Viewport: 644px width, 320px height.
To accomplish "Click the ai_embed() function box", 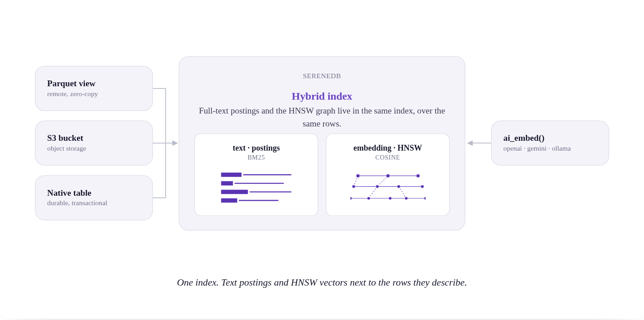I will (x=550, y=143).
